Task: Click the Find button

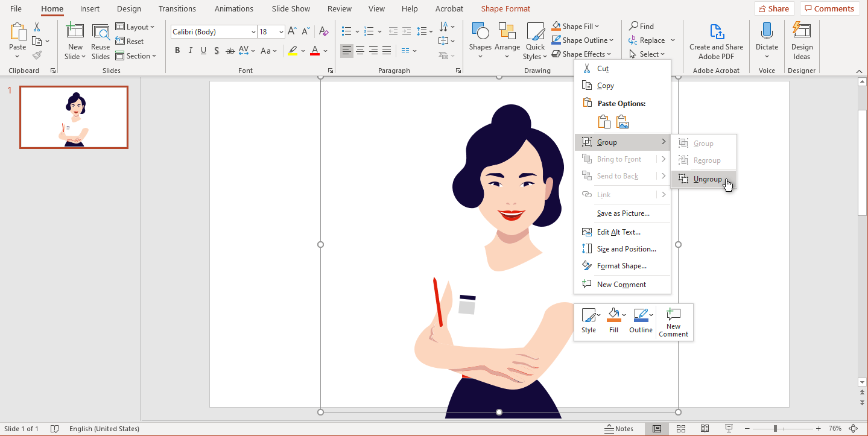Action: [642, 27]
